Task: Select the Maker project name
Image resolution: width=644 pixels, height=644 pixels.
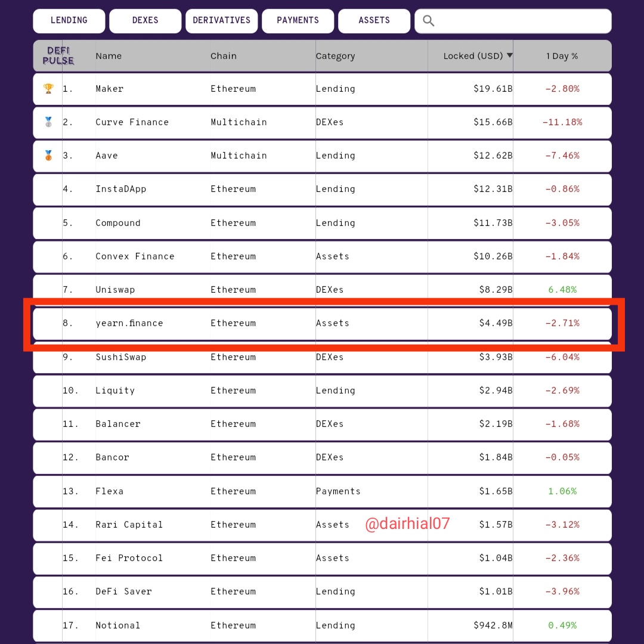Action: coord(109,89)
